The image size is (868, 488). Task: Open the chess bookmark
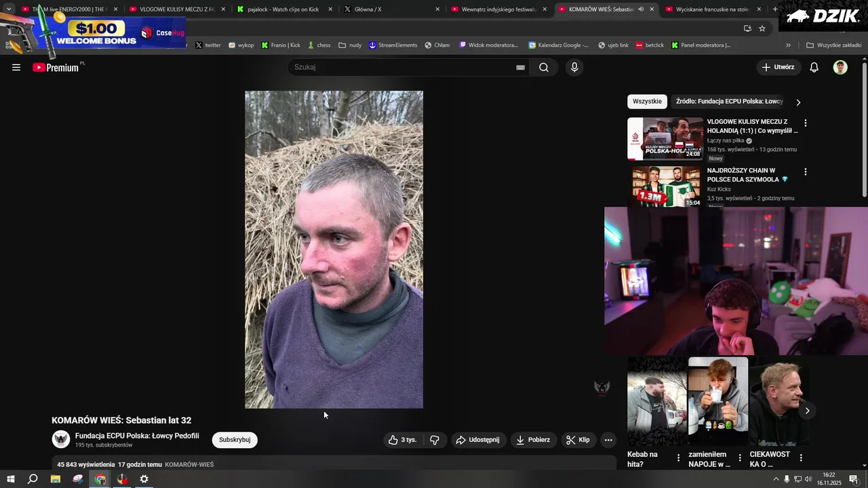tap(319, 45)
